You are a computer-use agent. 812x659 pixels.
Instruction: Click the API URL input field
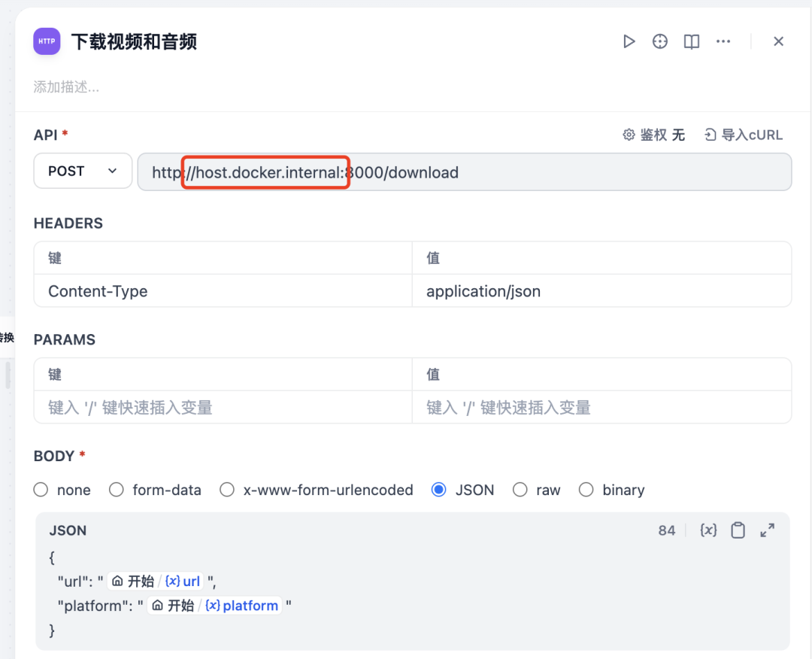(x=465, y=172)
